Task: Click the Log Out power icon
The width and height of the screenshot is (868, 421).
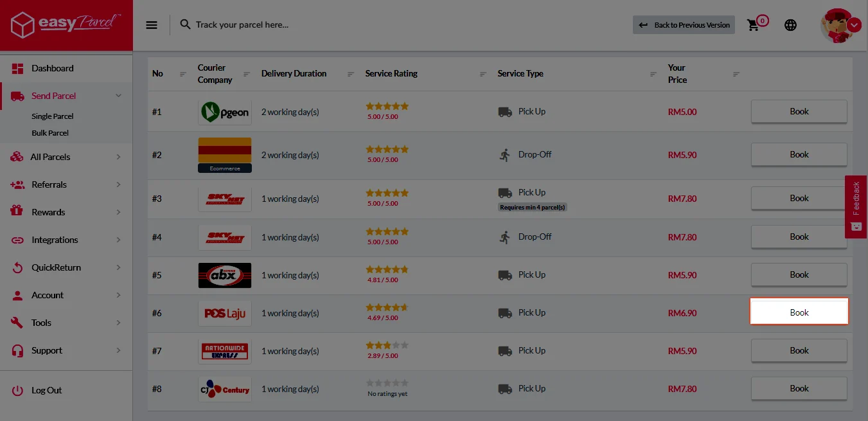Action: pyautogui.click(x=17, y=390)
